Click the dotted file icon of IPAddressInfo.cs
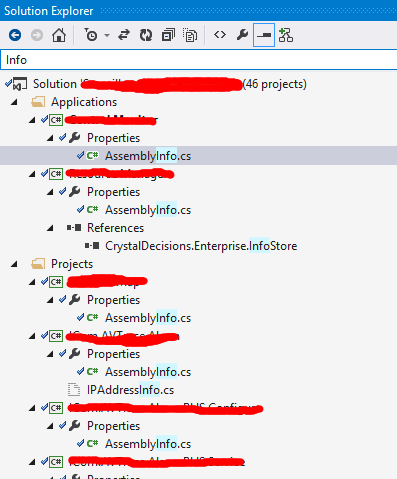Viewport: 397px width, 479px height. click(x=74, y=390)
